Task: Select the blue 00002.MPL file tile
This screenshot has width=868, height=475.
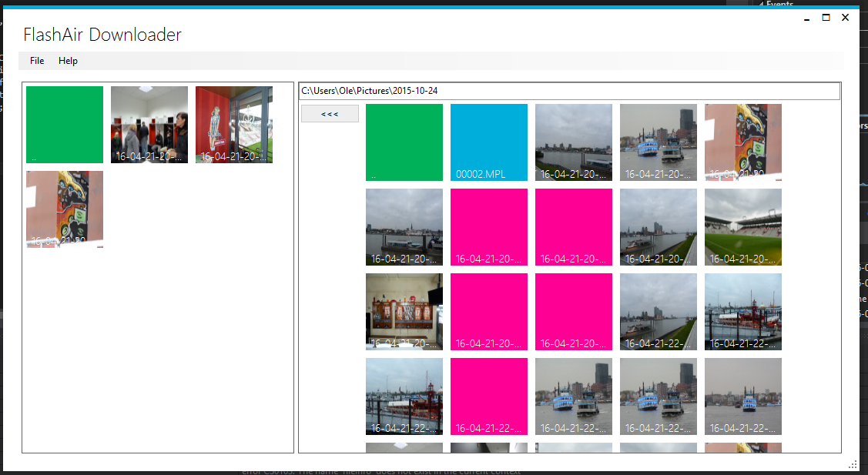Action: tap(489, 142)
